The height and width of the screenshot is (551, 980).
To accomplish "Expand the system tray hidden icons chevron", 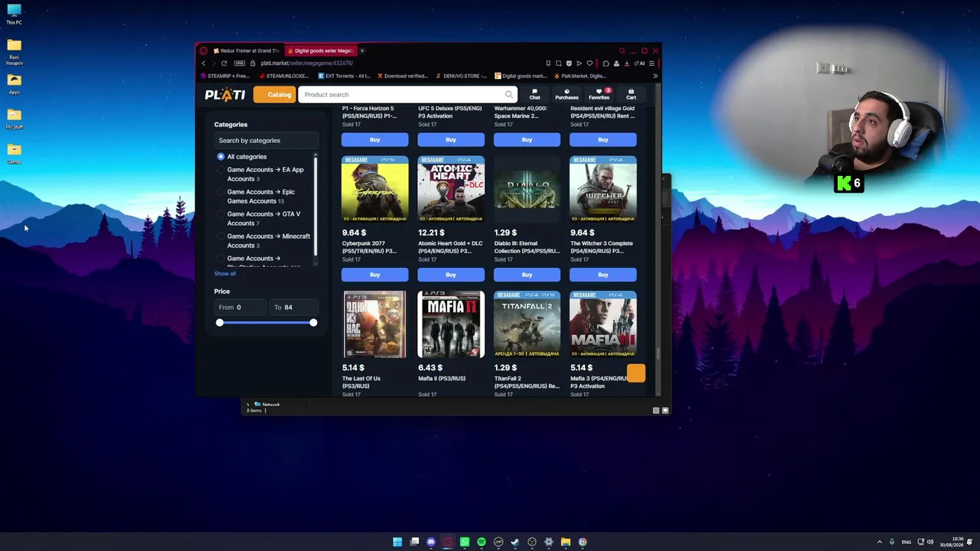I will click(x=879, y=542).
